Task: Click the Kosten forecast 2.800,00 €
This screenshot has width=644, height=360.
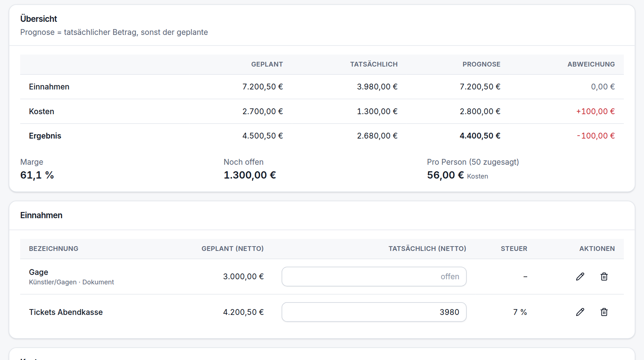Action: point(480,112)
